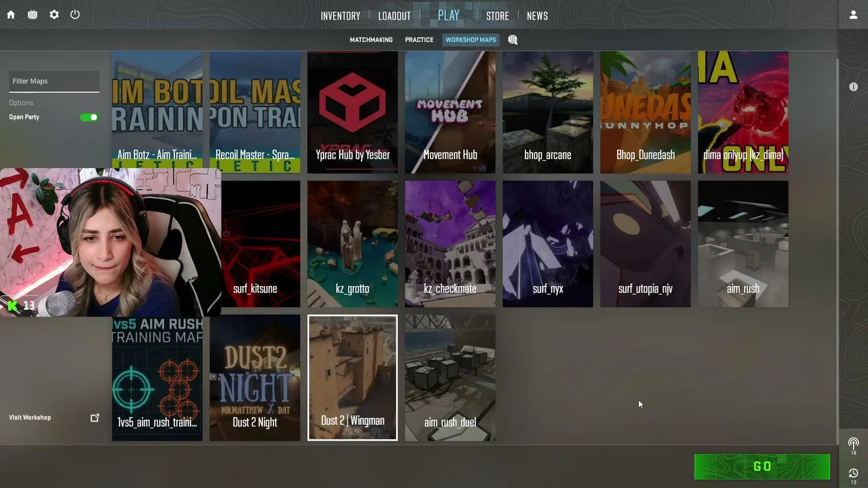The image size is (868, 488).
Task: Open the Loadout menu
Action: 395,16
